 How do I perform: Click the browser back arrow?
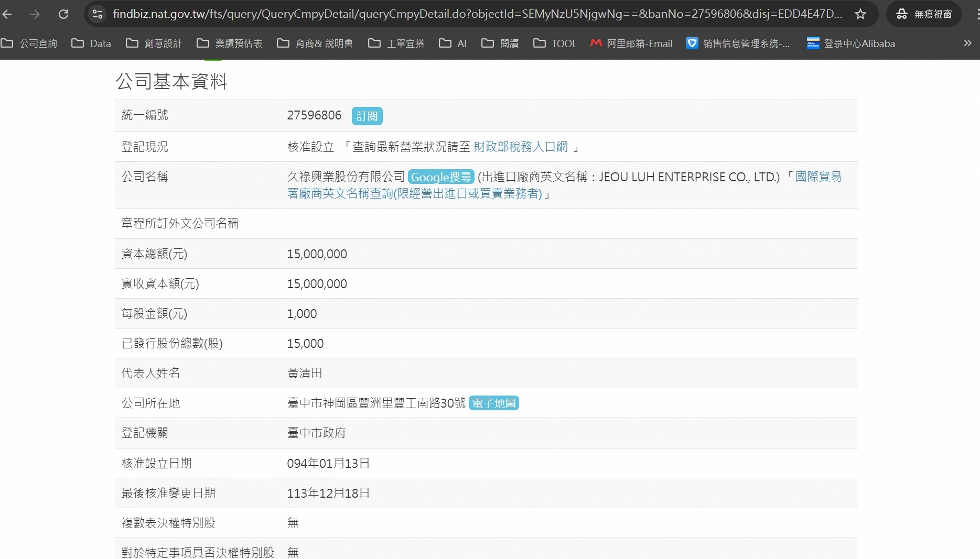pyautogui.click(x=7, y=14)
